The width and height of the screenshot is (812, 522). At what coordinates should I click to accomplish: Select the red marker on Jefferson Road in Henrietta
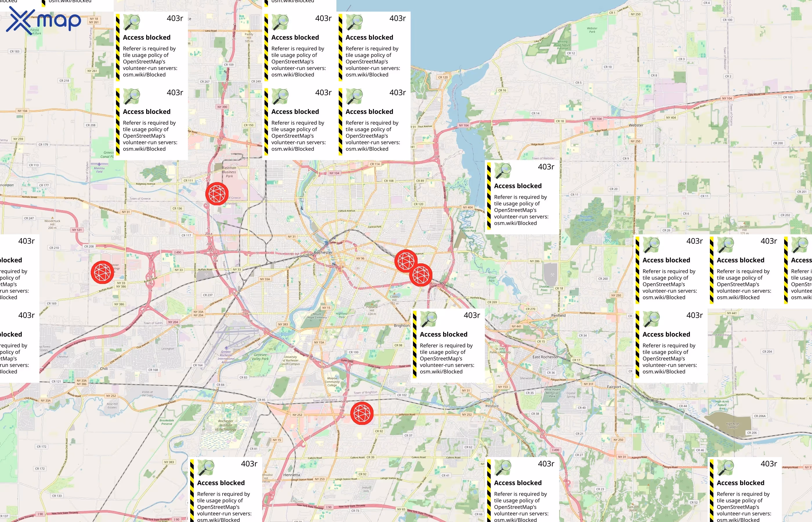[x=362, y=413]
